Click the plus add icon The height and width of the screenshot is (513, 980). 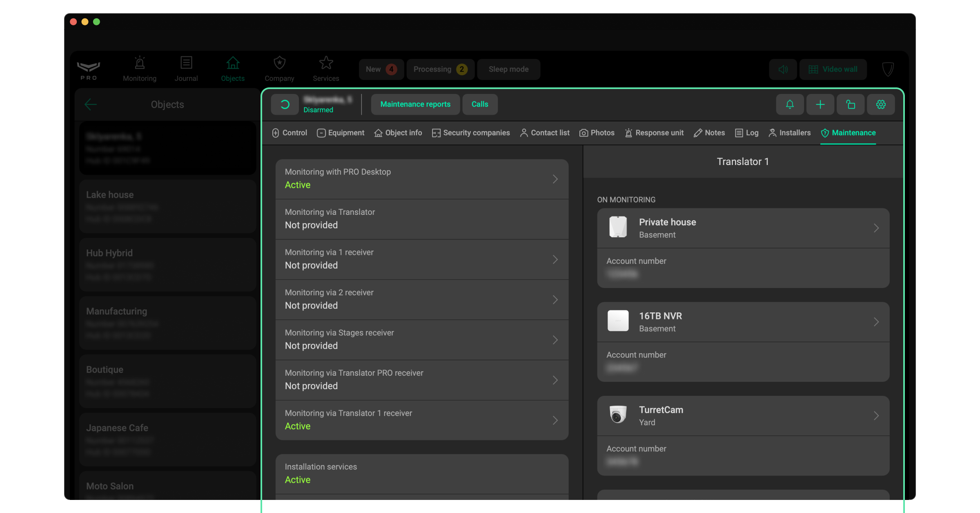[820, 105]
